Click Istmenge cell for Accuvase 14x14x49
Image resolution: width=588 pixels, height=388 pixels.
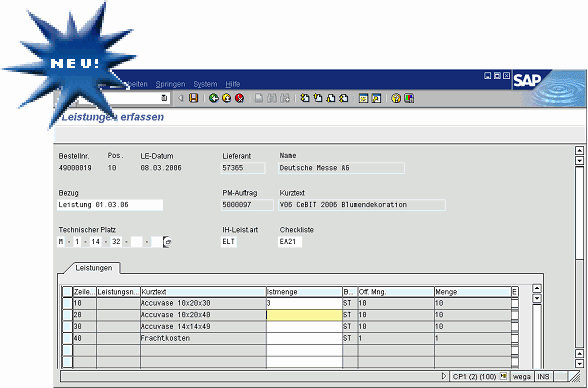pyautogui.click(x=304, y=327)
